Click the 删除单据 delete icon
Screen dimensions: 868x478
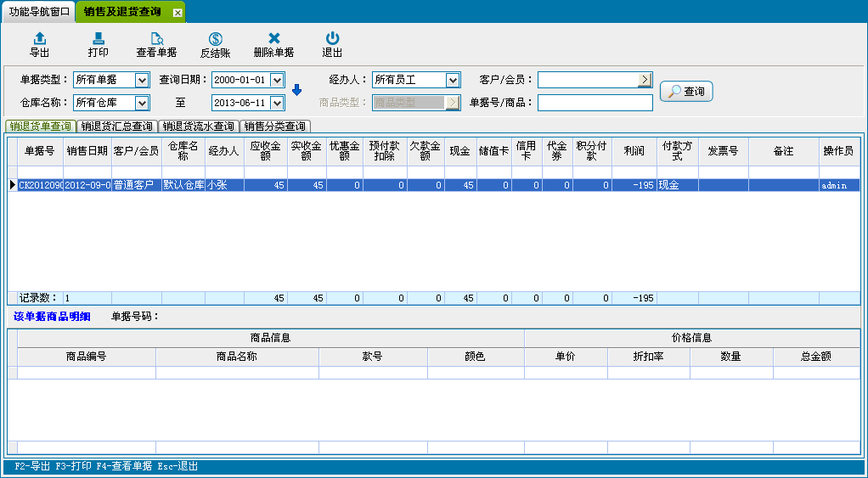pos(274,38)
